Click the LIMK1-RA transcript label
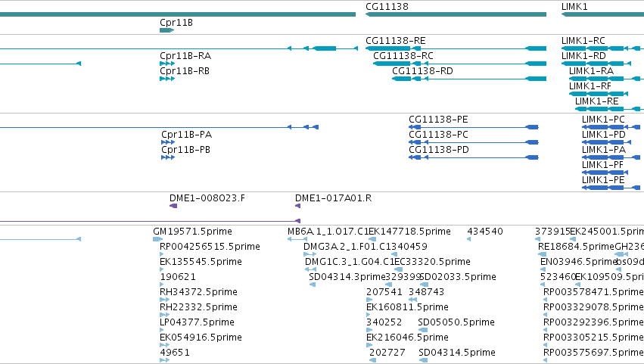The image size is (644, 364). point(591,71)
